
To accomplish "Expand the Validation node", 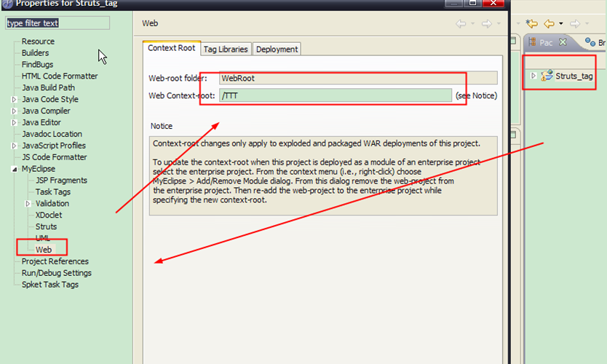I will point(28,203).
